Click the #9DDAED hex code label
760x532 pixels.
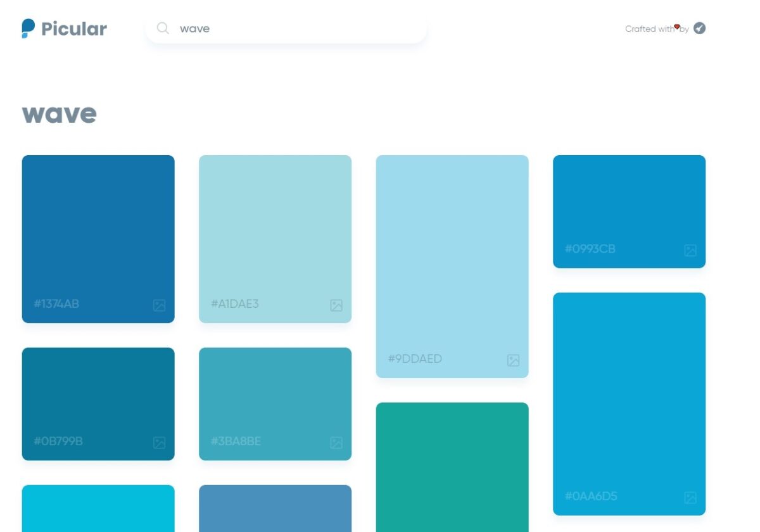[415, 359]
